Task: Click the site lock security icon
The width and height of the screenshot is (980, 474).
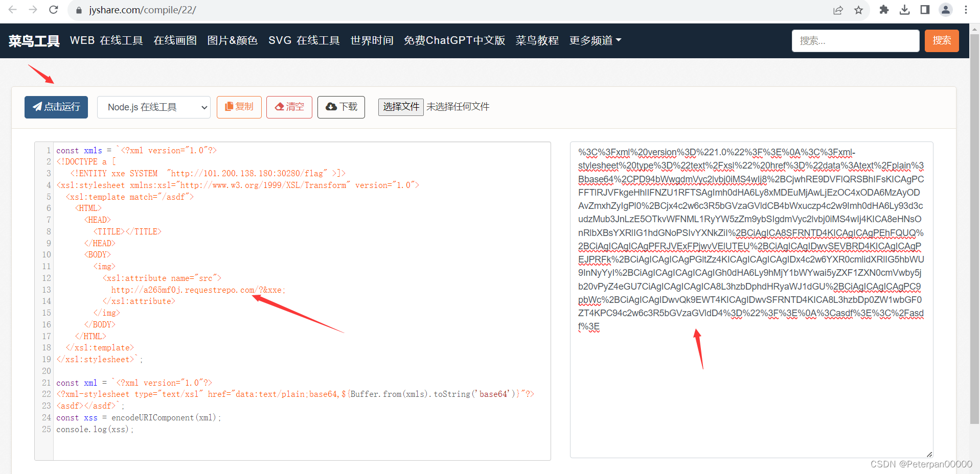Action: 79,10
